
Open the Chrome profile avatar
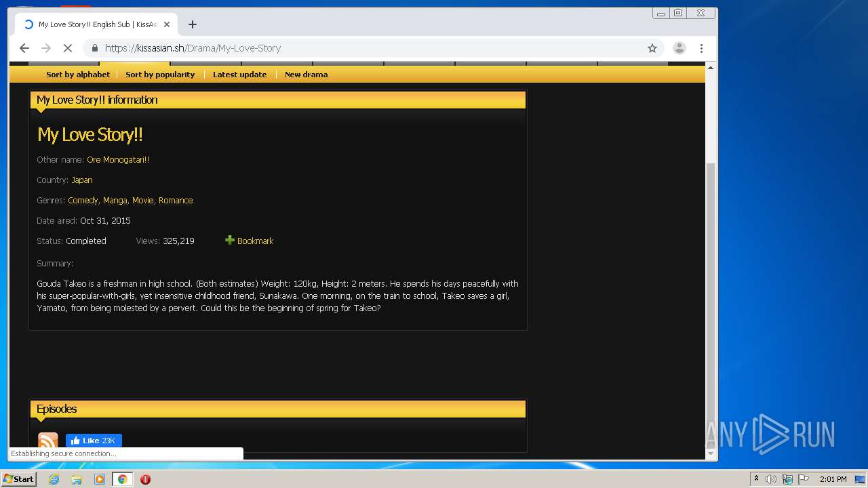pyautogui.click(x=679, y=48)
